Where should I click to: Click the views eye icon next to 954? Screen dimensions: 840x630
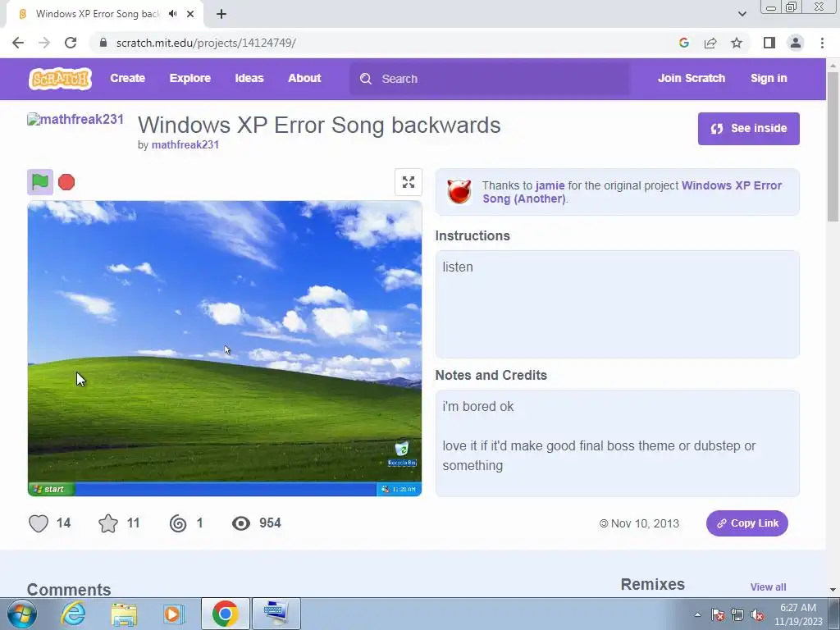point(241,523)
